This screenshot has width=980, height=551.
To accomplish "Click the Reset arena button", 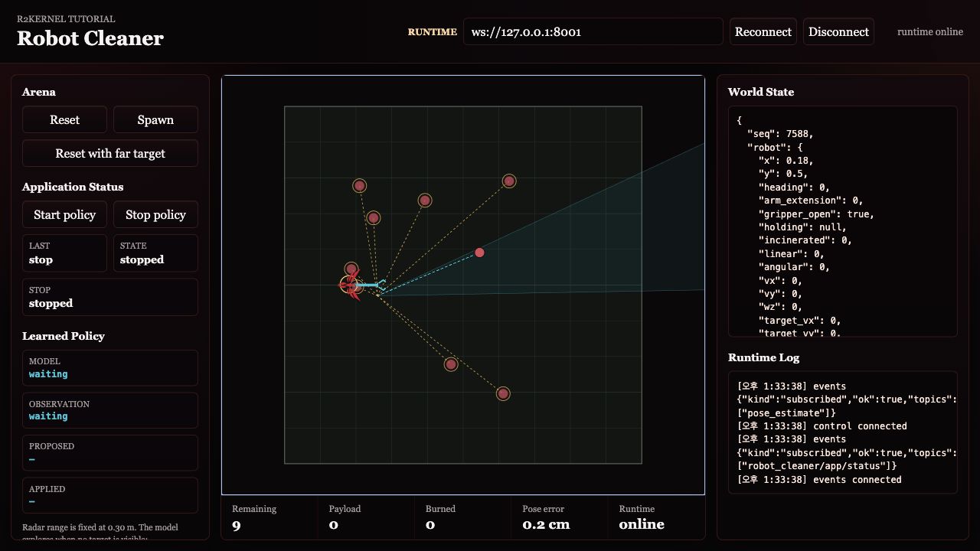I will point(64,119).
